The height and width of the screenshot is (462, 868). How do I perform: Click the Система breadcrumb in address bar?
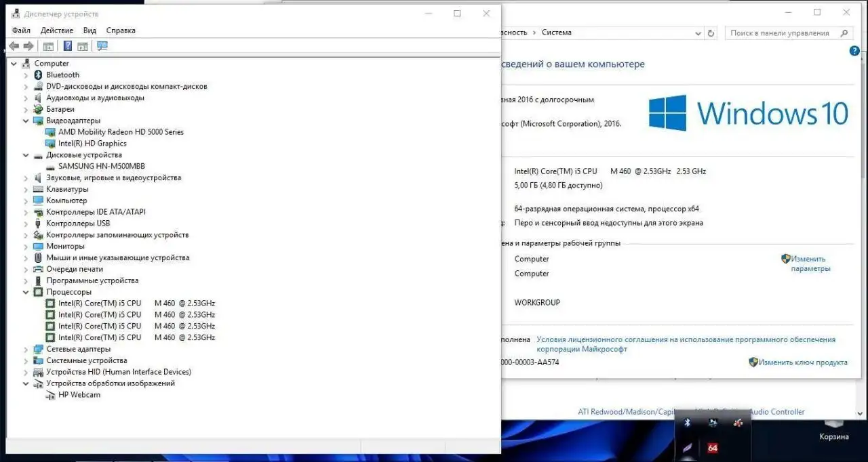[557, 33]
